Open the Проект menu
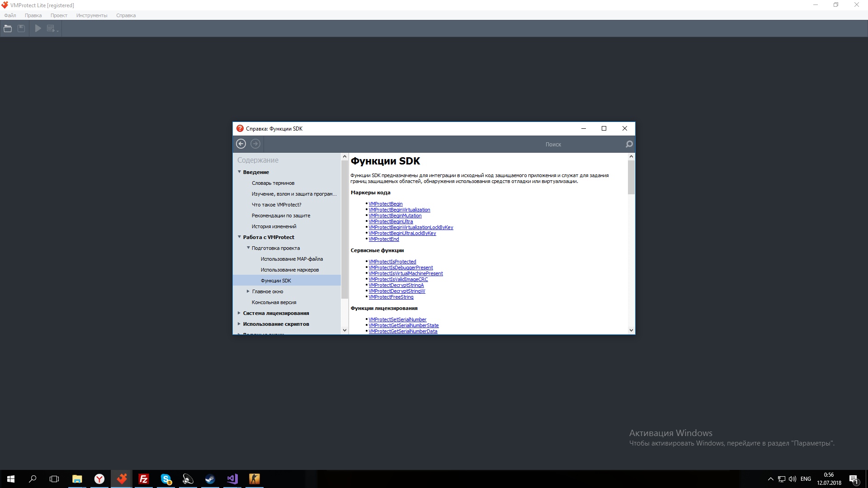This screenshot has width=868, height=488. [59, 15]
